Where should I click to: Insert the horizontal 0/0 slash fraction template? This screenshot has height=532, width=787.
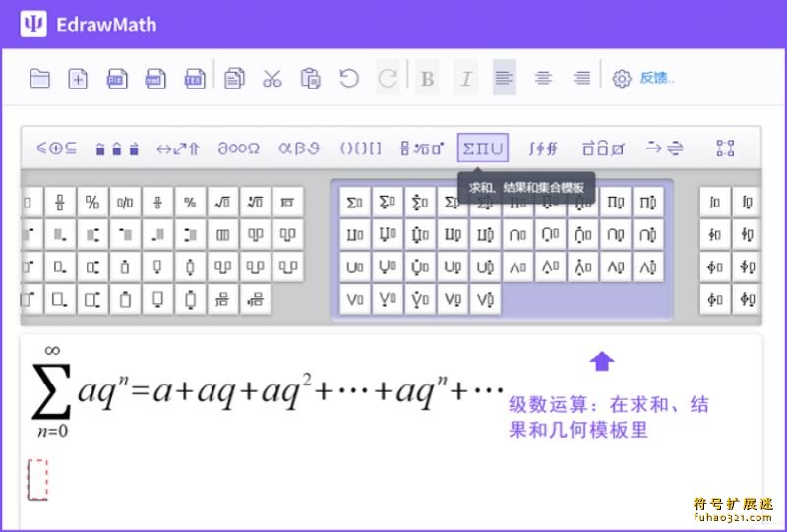(125, 203)
